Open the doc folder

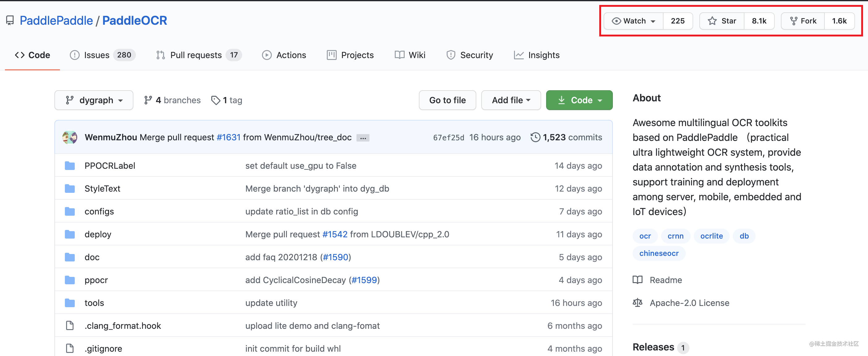click(92, 257)
